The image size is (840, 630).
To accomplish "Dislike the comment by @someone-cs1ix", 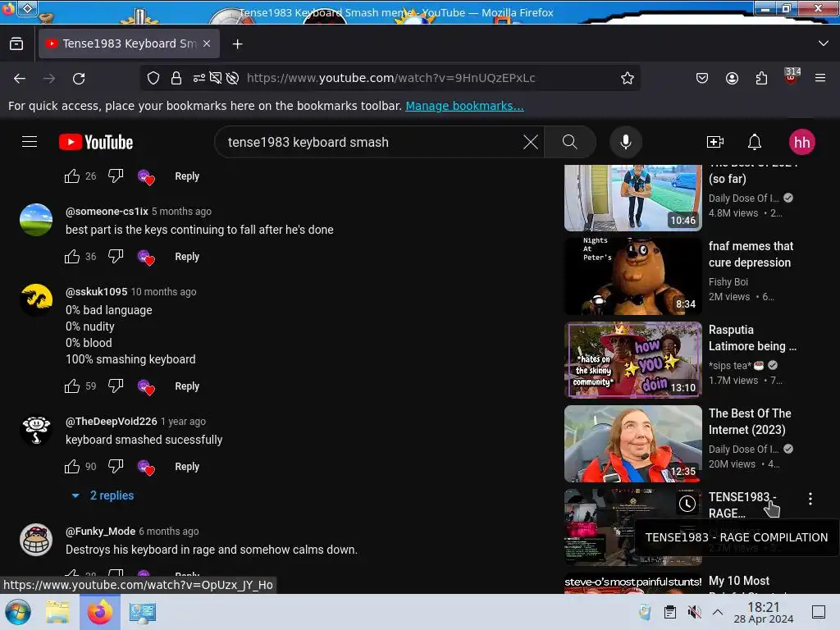I will coord(116,257).
